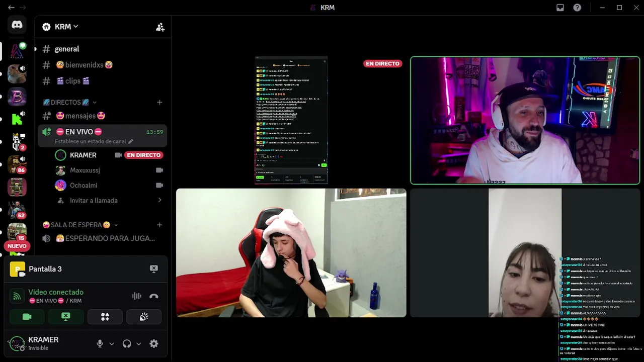Create a channel in the DIRECTOS category

(159, 103)
